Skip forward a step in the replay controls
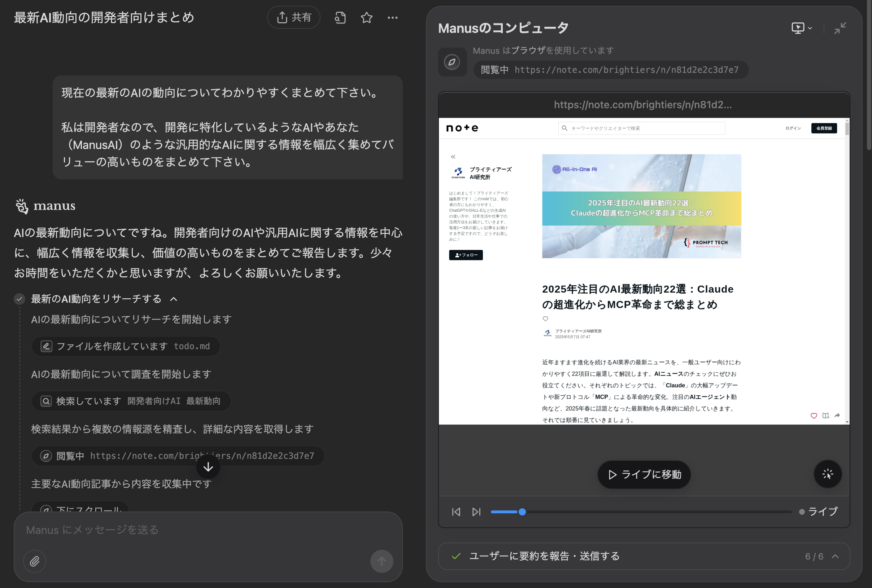 476,512
